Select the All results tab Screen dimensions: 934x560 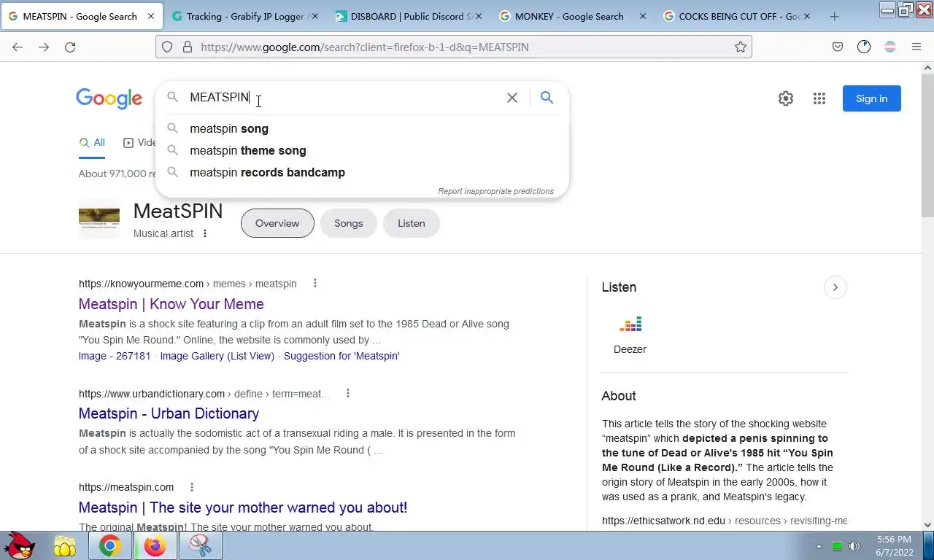coord(92,143)
